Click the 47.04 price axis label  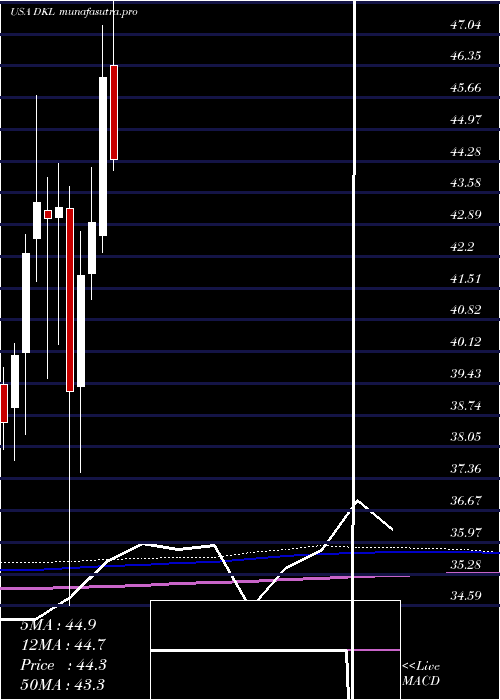point(466,25)
